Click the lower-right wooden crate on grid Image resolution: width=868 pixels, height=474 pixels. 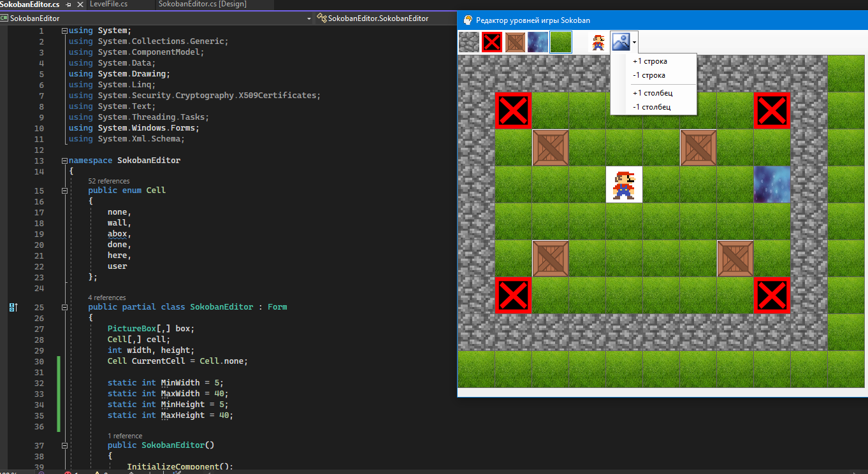coord(735,259)
